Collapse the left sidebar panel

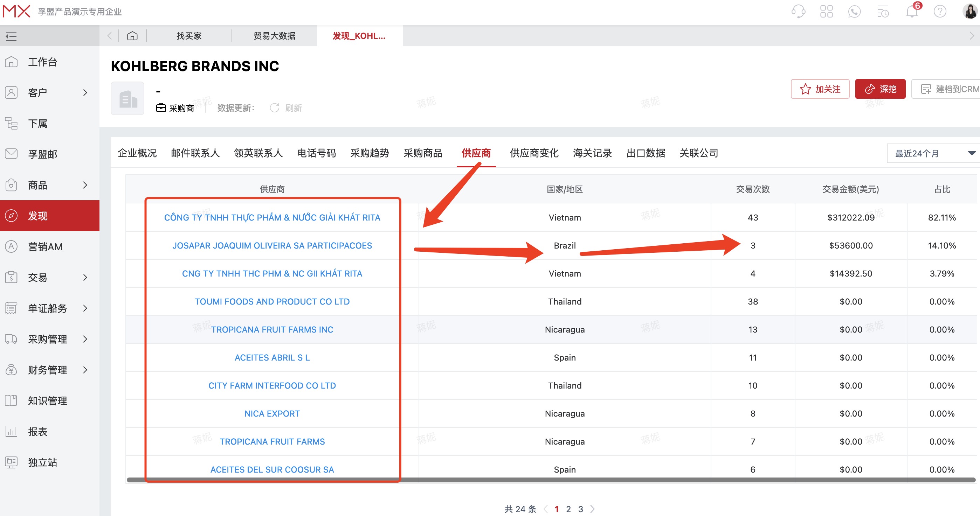click(x=11, y=36)
